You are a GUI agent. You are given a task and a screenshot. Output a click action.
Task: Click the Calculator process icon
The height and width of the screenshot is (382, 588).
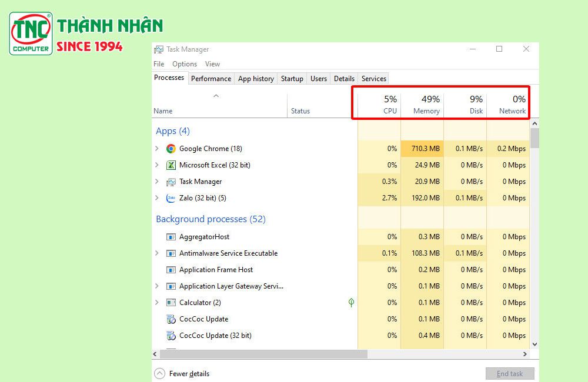(171, 303)
